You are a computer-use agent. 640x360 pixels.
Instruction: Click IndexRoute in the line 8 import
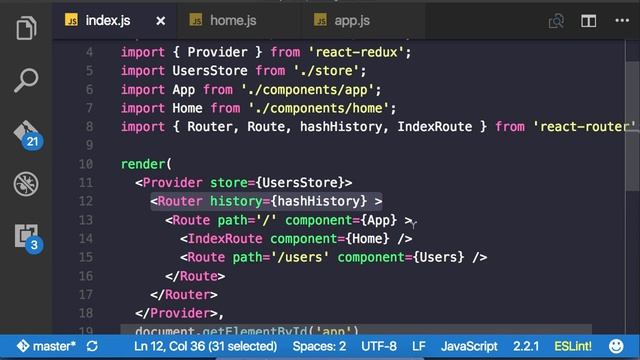tap(435, 127)
